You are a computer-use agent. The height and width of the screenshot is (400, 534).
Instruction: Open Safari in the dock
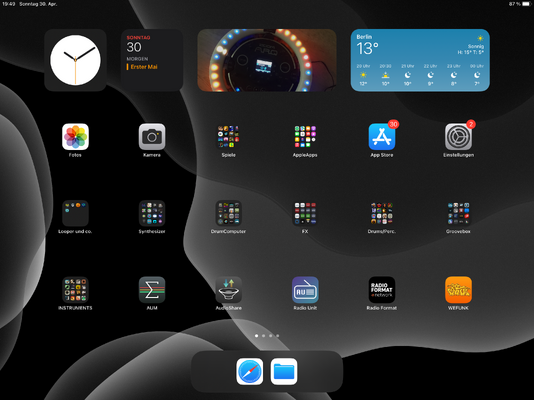[250, 371]
